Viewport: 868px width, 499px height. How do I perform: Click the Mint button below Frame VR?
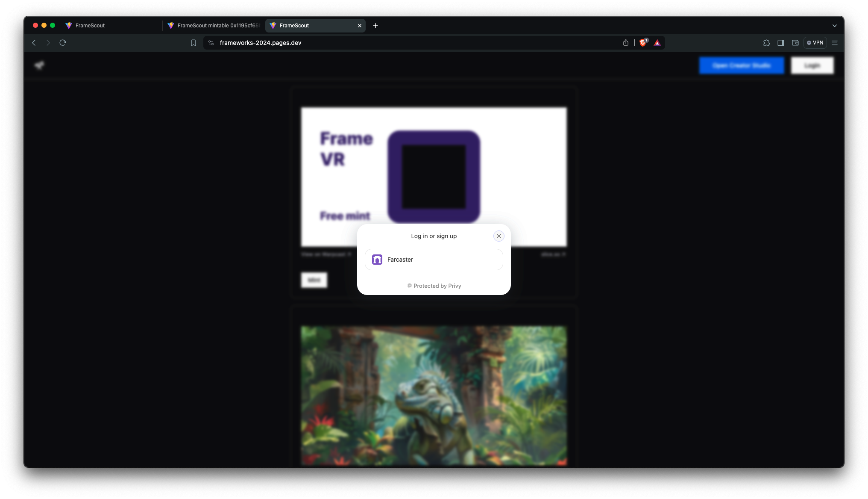(314, 280)
